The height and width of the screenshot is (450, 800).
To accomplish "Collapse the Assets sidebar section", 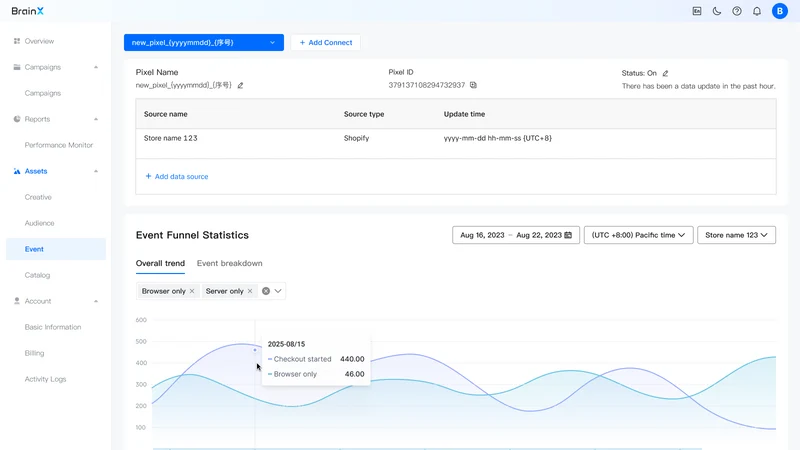I will (x=96, y=171).
